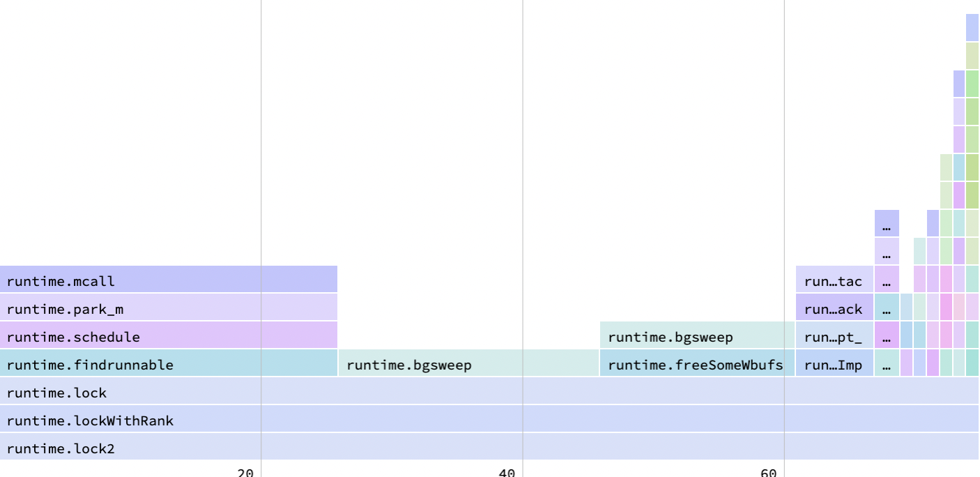Click the run…pt_ frame
Screen dimensions: 980x477
pos(833,337)
